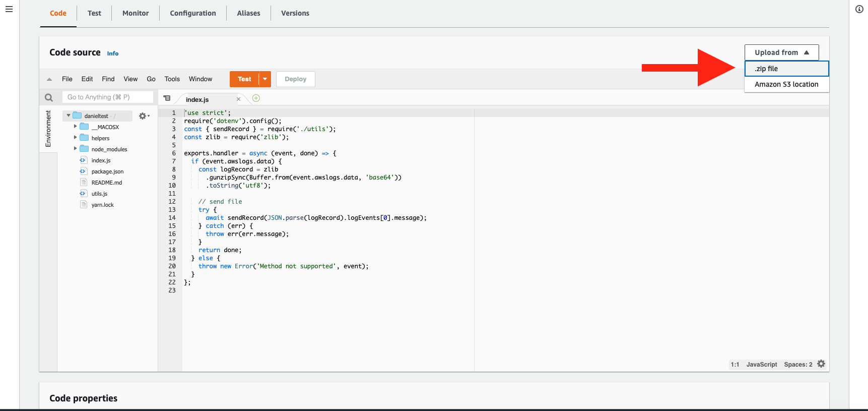Open yarn.lock in the file tree
The width and height of the screenshot is (868, 411).
click(103, 205)
